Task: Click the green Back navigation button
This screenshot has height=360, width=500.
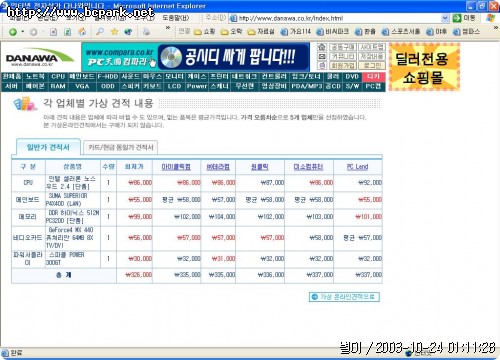Action: click(13, 32)
